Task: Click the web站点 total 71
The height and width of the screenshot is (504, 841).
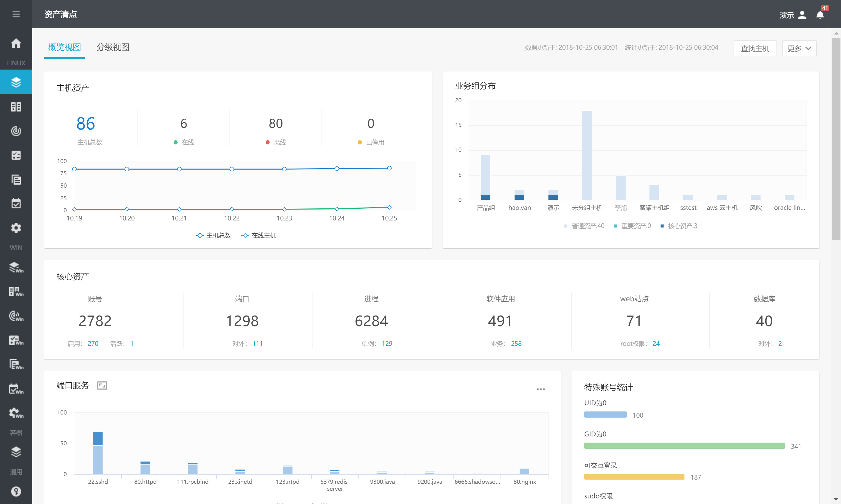Action: click(634, 321)
